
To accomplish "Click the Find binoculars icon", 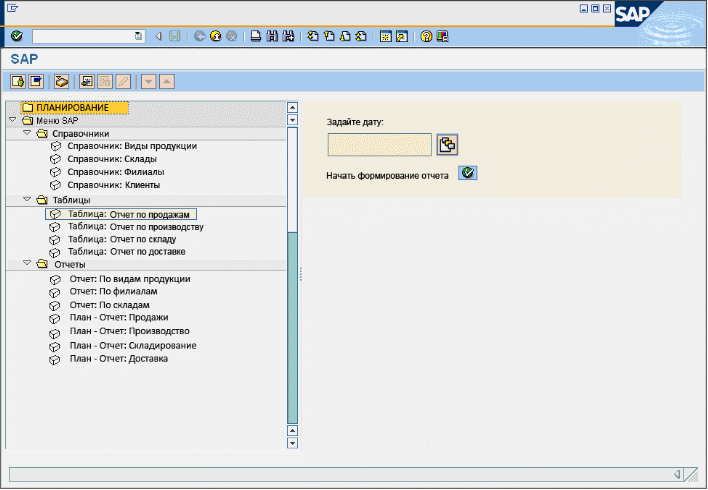I will pos(272,36).
